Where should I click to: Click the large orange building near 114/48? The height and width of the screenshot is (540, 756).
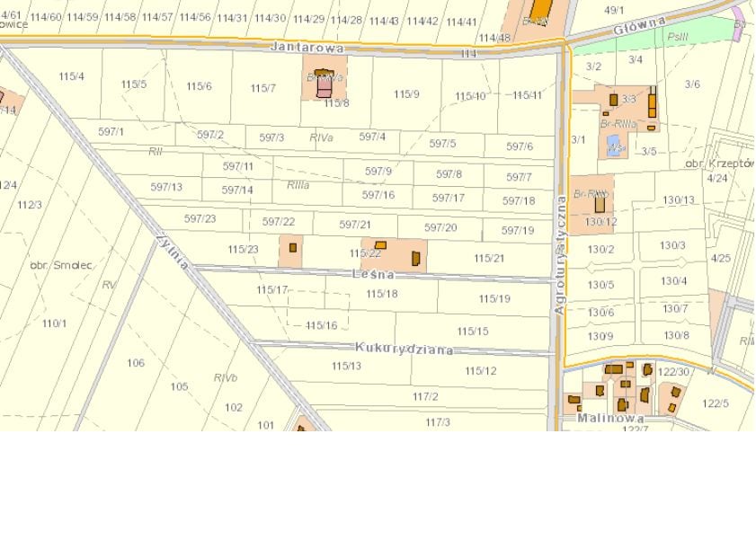pyautogui.click(x=540, y=10)
